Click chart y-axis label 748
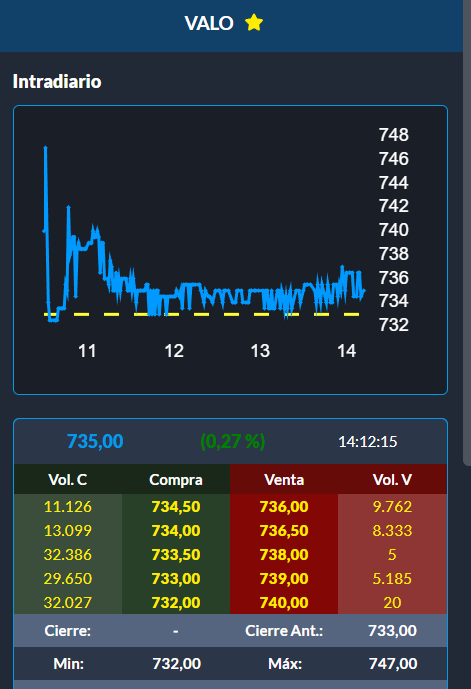The height and width of the screenshot is (689, 471). [394, 135]
